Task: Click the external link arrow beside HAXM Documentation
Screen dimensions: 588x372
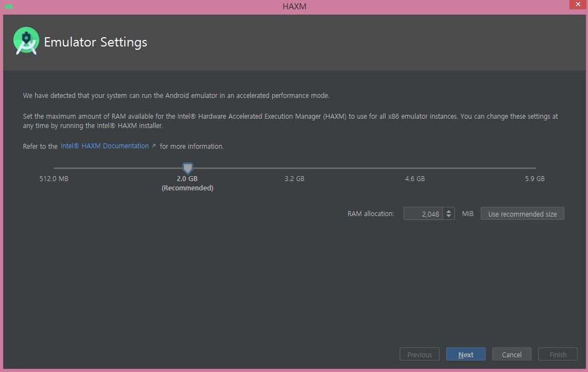Action: tap(153, 146)
